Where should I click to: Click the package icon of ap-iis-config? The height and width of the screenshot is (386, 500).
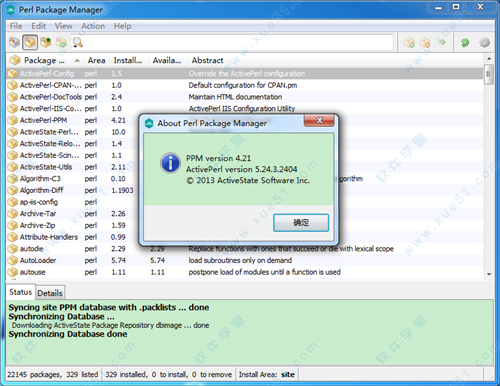[x=13, y=202]
